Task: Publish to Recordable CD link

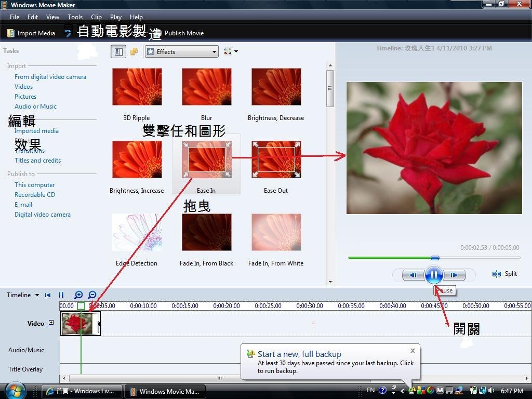Action: [35, 194]
